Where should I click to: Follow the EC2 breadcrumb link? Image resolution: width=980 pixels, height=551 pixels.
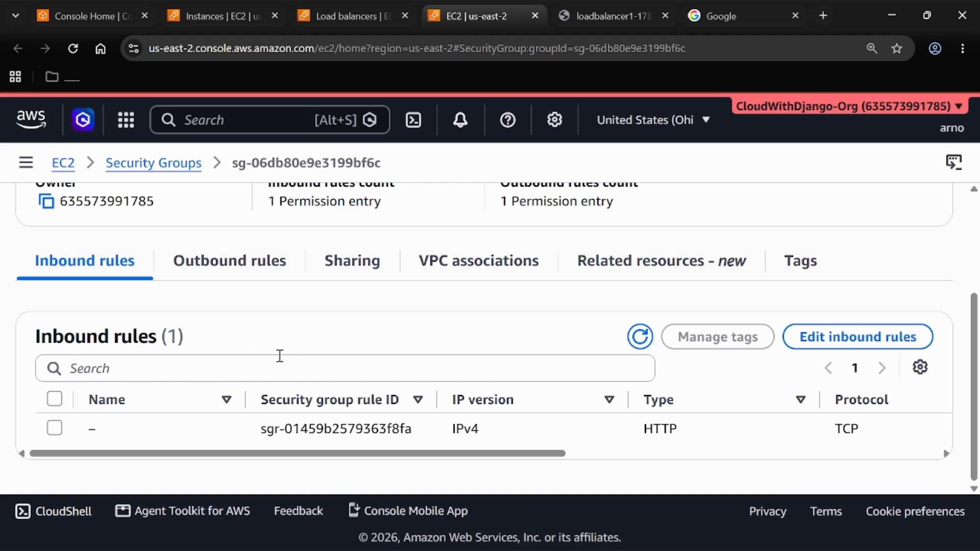pos(63,163)
